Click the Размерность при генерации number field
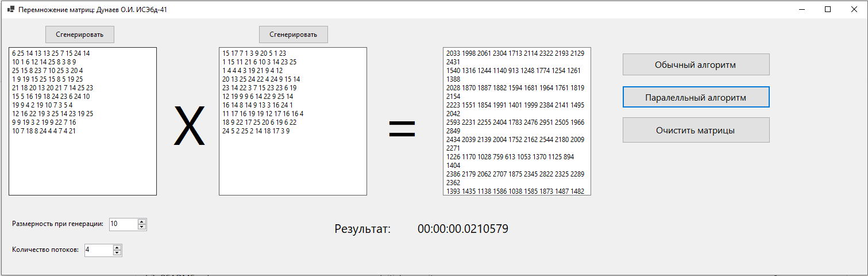The image size is (868, 276). pyautogui.click(x=123, y=224)
